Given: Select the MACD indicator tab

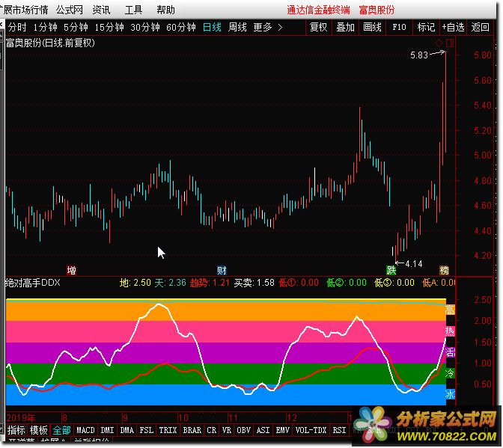Looking at the screenshot, I should 85,430.
